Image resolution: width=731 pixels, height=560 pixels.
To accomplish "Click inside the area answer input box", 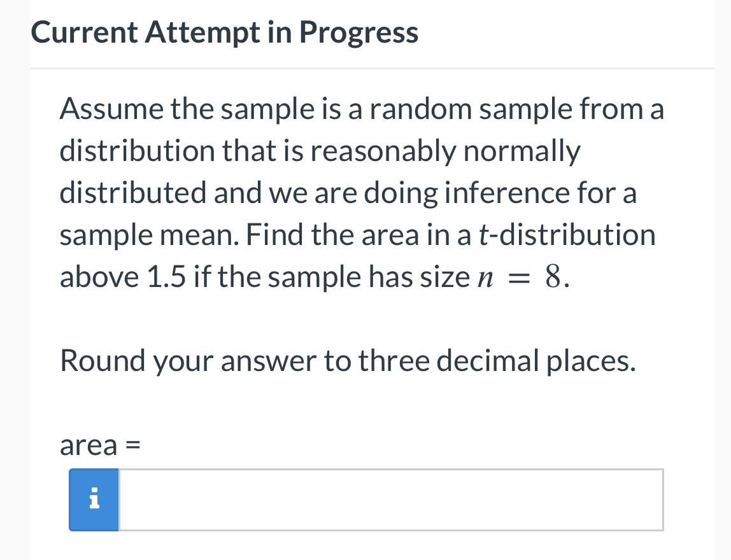I will tap(391, 500).
